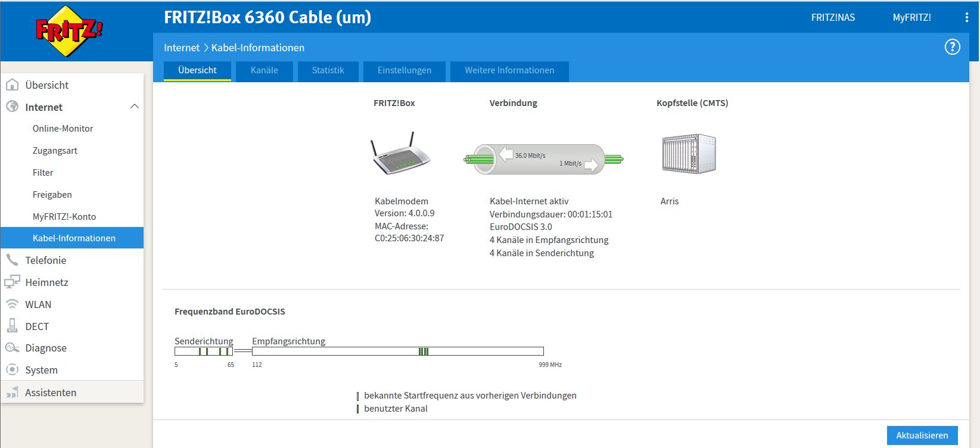This screenshot has width=980, height=448.
Task: Click the 'FRITZ!Box 6360 Cable (um)' title
Action: [267, 17]
